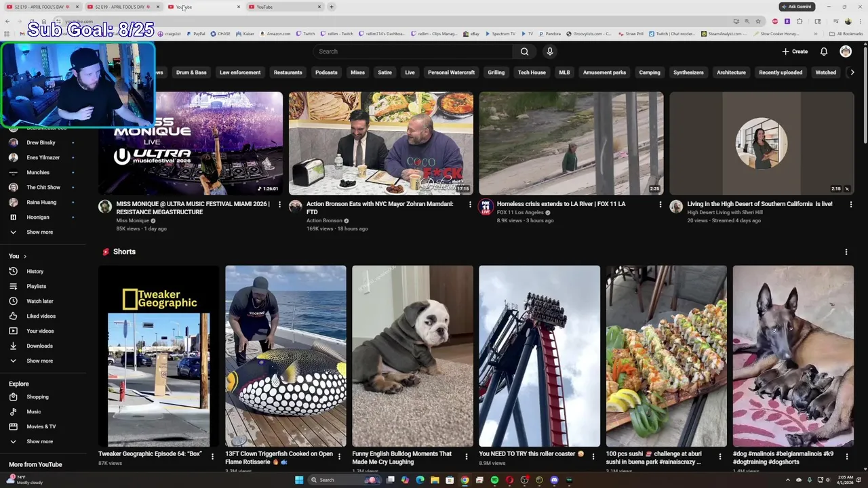
Task: Open Drew Binsky subscription channel
Action: pyautogui.click(x=41, y=142)
